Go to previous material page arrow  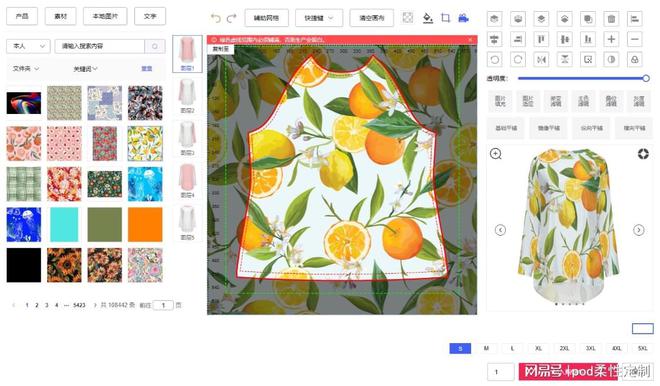[13, 305]
